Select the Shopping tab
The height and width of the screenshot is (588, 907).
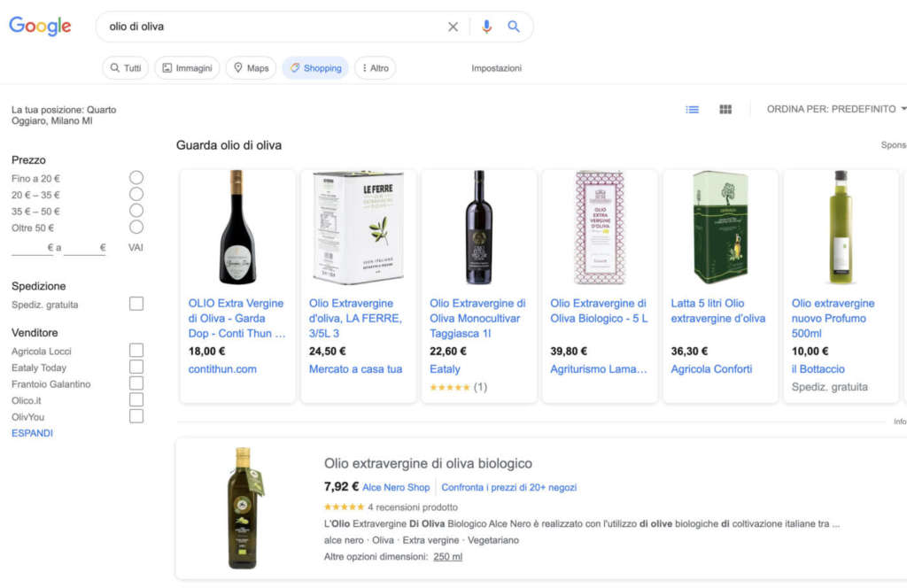315,67
